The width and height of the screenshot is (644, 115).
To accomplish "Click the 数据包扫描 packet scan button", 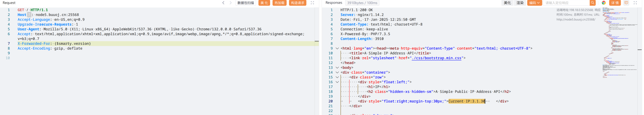I will [x=245, y=3].
